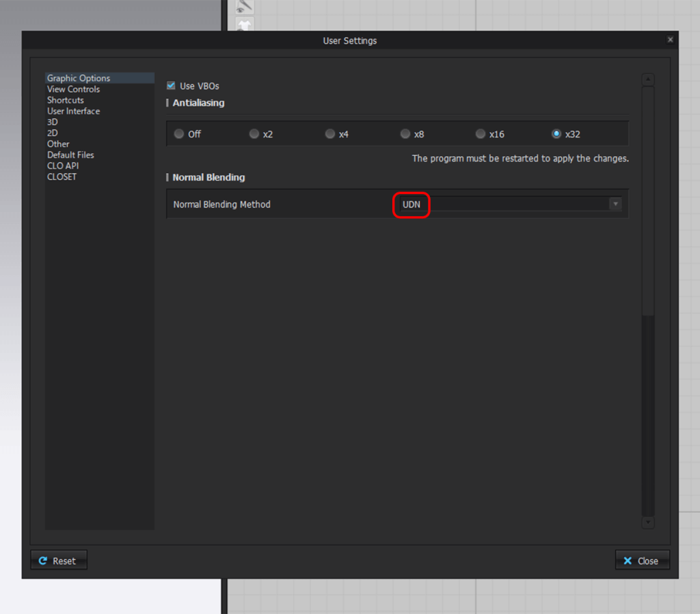Disable the Use VBOs checkbox

[x=170, y=85]
